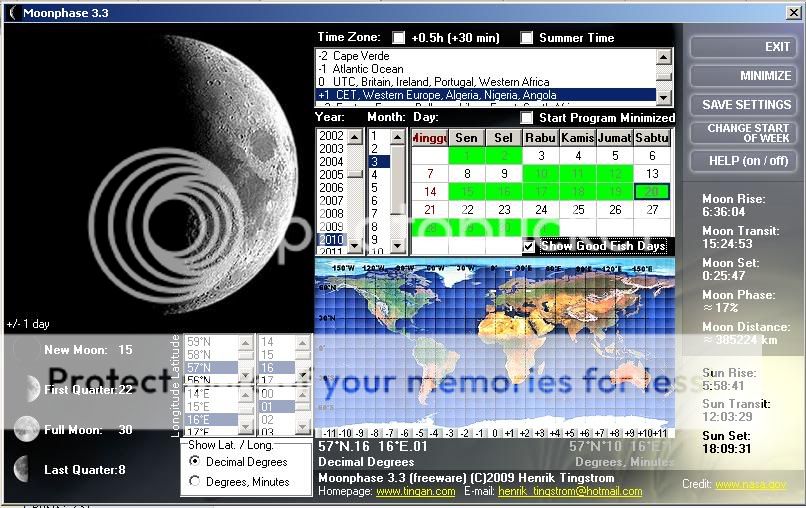The width and height of the screenshot is (806, 508).
Task: Click the latitude decimals list's up arrow
Action: [x=303, y=342]
